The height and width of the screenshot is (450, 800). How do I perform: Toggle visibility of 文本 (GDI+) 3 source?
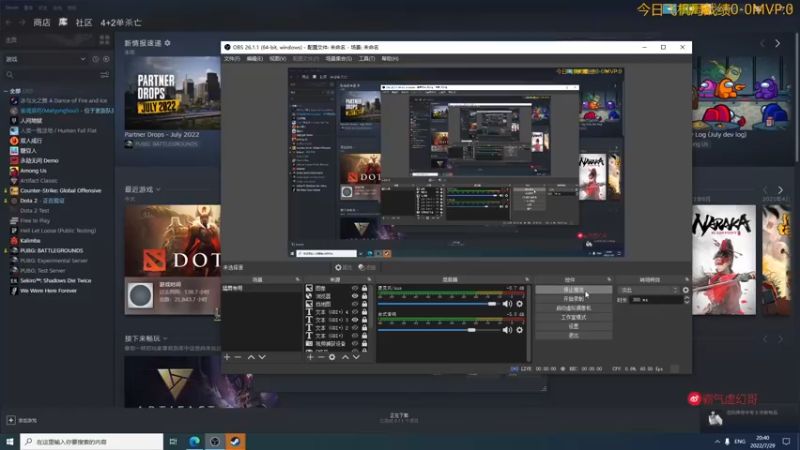(x=355, y=320)
